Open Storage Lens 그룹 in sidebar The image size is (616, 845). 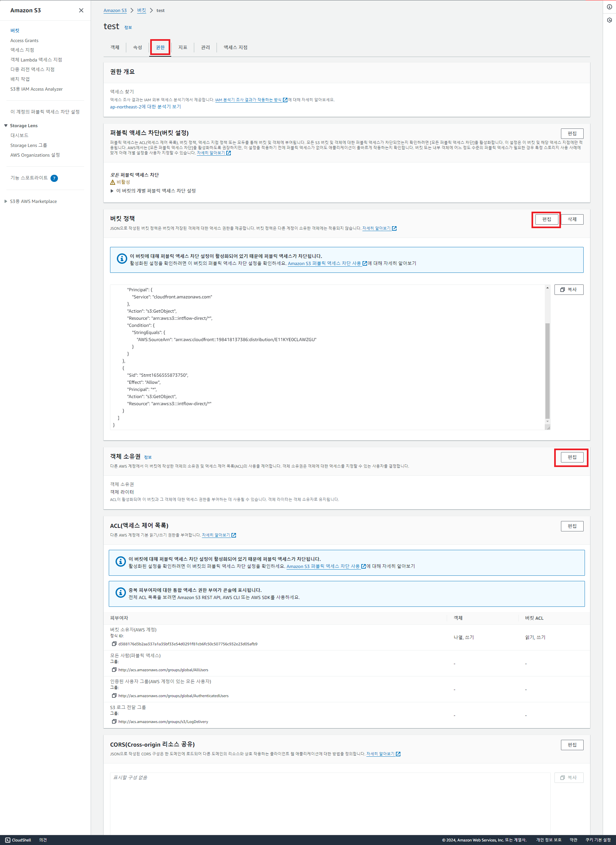[x=29, y=145]
